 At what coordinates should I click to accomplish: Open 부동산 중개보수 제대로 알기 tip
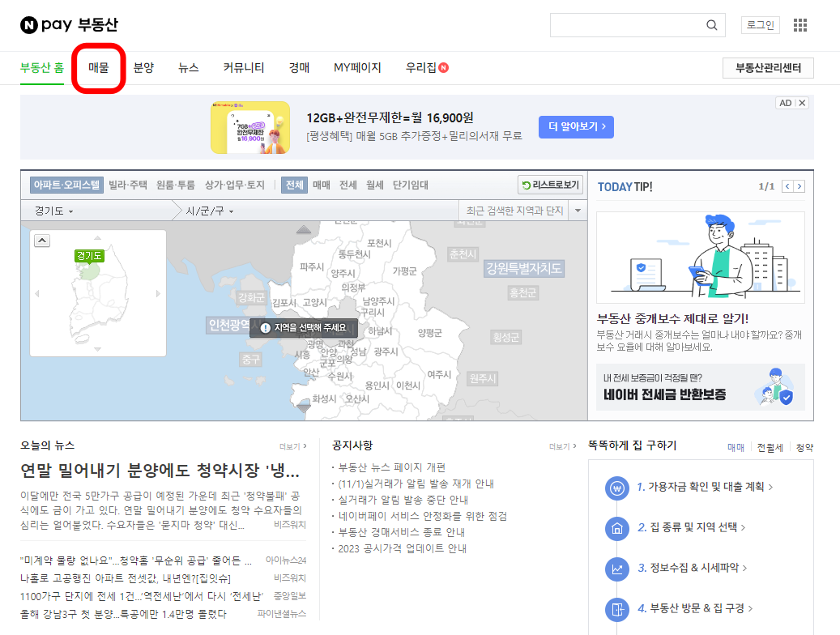(x=673, y=319)
